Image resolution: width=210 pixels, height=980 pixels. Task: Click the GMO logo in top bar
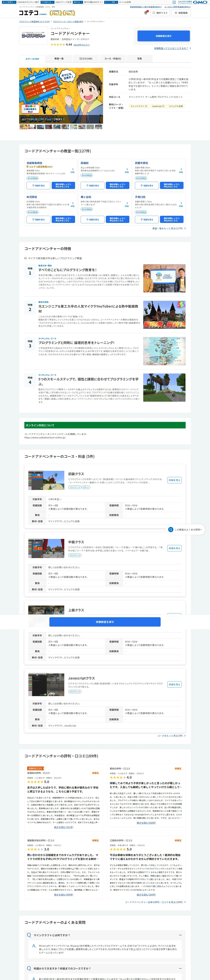[x=200, y=2]
